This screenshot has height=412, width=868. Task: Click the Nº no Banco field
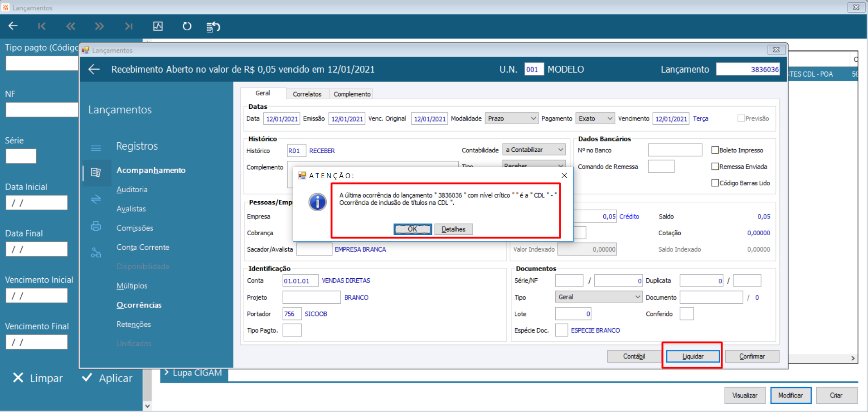pos(675,150)
